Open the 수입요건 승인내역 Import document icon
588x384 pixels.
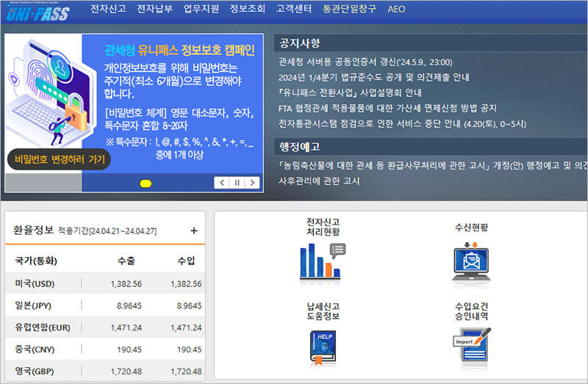(x=472, y=344)
